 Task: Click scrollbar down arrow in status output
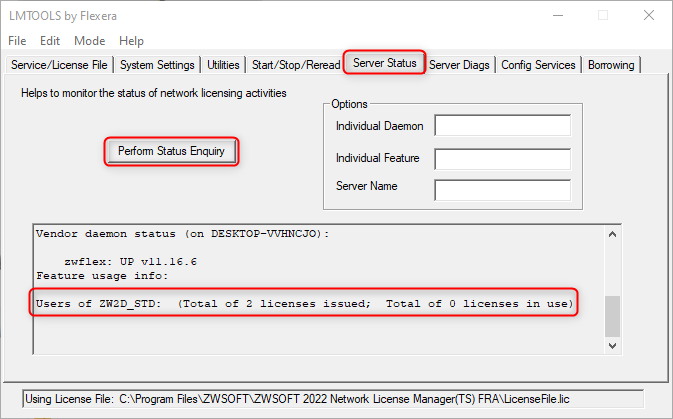[x=612, y=346]
